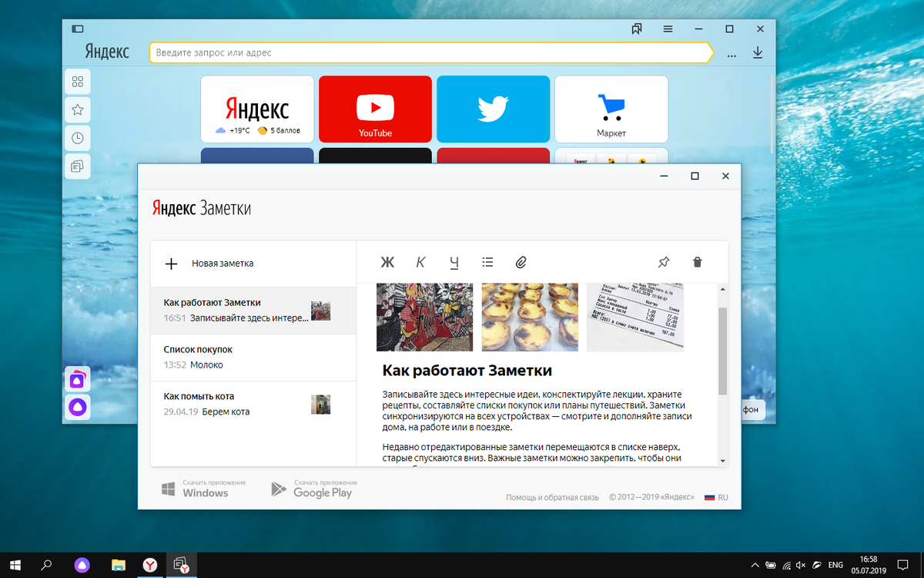Image resolution: width=924 pixels, height=578 pixels.
Task: Switch to Yandex Browser in taskbar
Action: coord(150,565)
